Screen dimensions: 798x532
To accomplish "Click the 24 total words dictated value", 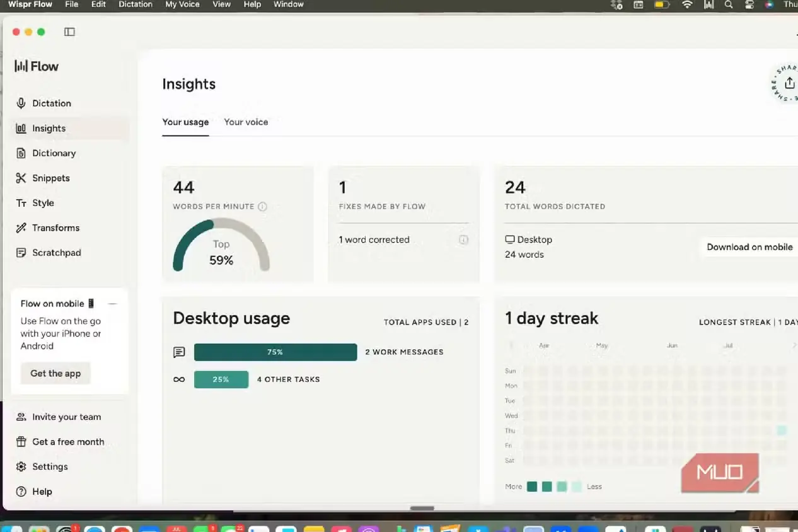I will (515, 187).
